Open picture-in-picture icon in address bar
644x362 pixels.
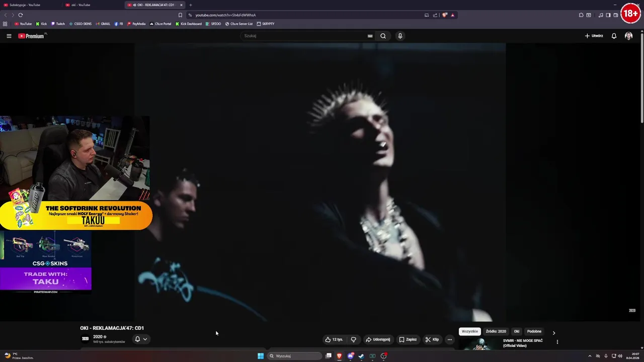(x=427, y=15)
